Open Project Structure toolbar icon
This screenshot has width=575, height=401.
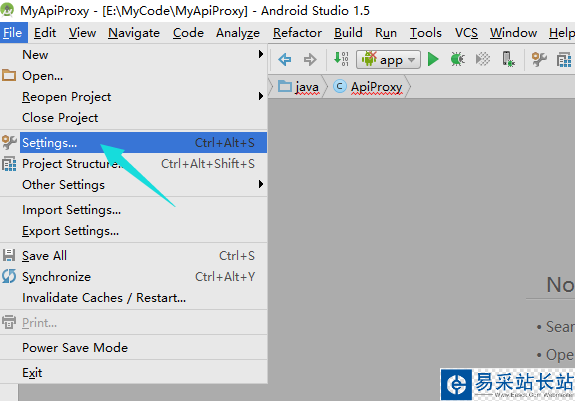(564, 60)
